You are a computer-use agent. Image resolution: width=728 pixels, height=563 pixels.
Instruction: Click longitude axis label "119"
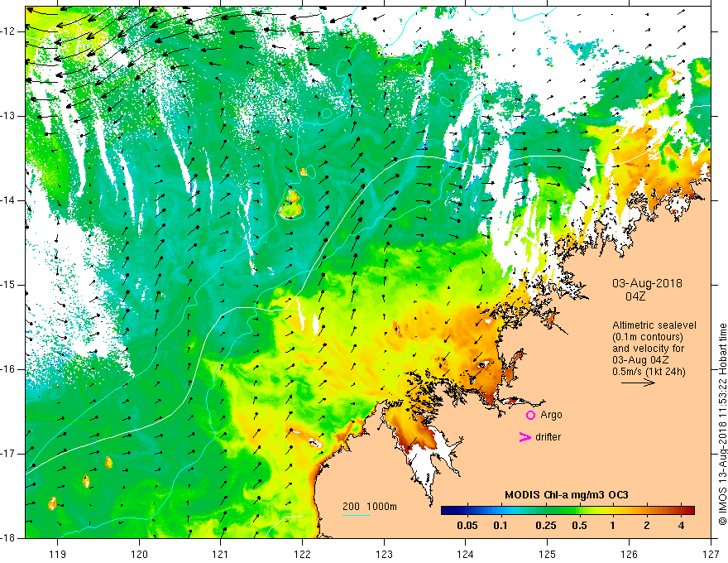[x=58, y=554]
